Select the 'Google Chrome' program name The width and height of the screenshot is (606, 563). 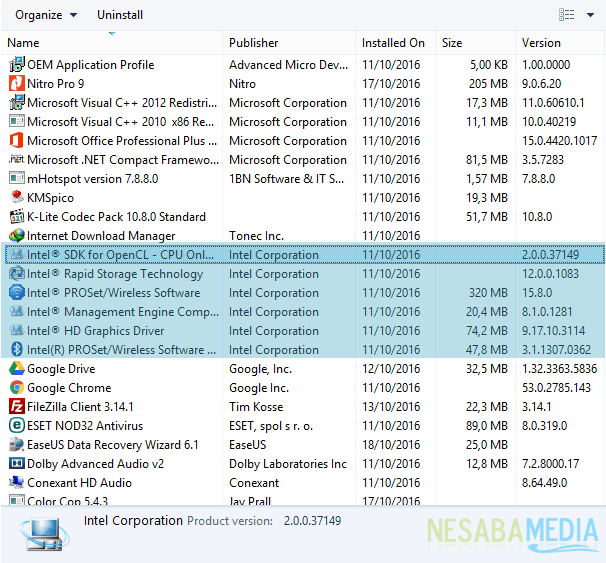(x=69, y=388)
